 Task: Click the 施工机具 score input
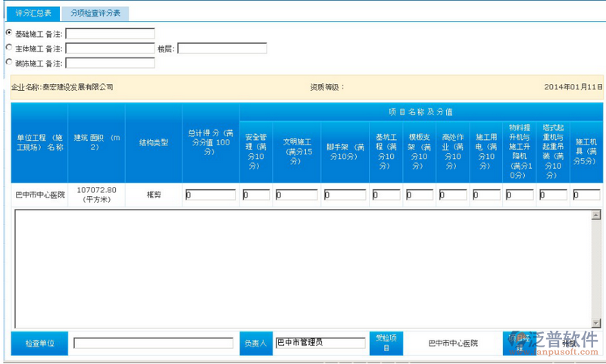coord(586,194)
